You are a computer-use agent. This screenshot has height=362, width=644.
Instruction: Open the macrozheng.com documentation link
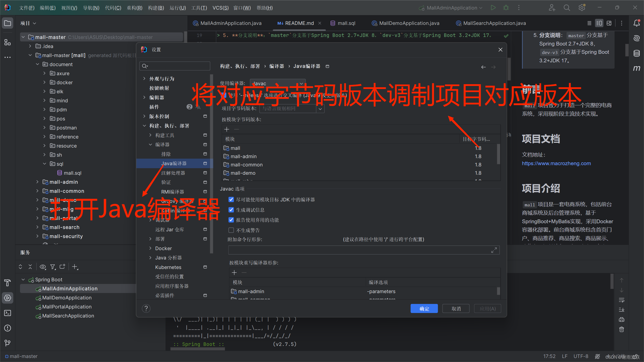(x=556, y=163)
